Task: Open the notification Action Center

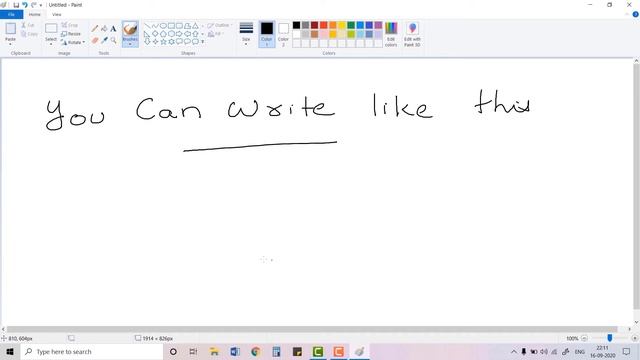Action: point(627,351)
